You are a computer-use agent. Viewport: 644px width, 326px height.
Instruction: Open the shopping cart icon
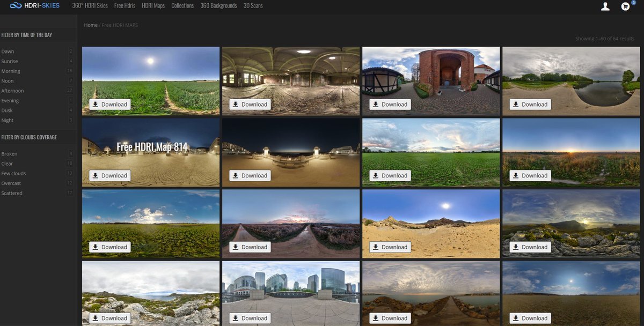tap(625, 6)
